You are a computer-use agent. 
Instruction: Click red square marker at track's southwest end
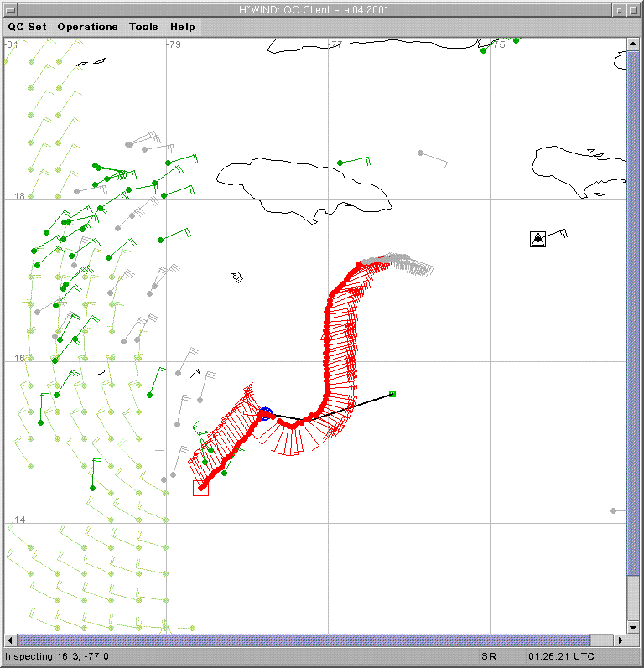[200, 488]
